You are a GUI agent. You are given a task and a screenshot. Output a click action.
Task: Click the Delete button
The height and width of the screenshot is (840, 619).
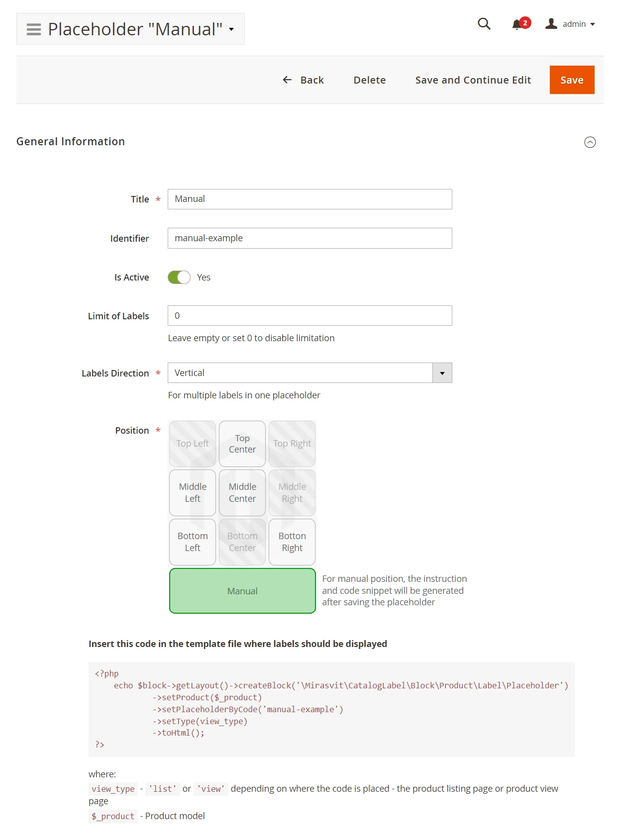tap(370, 80)
